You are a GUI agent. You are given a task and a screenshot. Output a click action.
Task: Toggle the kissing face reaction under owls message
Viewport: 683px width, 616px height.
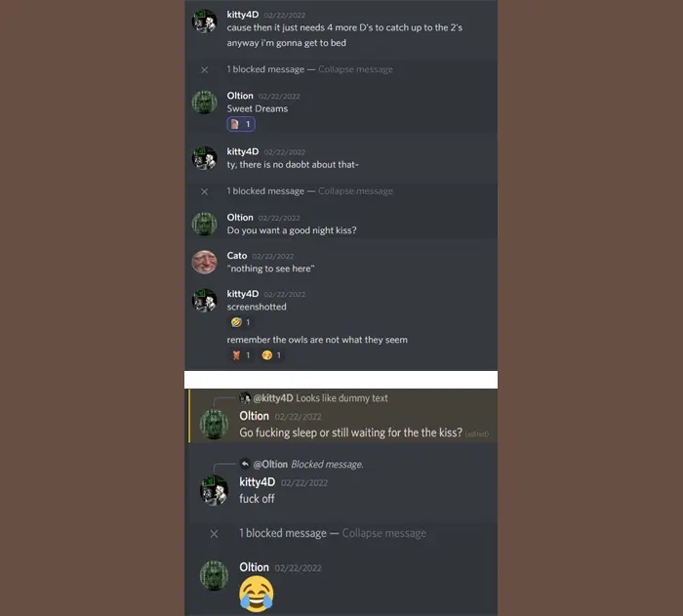[272, 355]
